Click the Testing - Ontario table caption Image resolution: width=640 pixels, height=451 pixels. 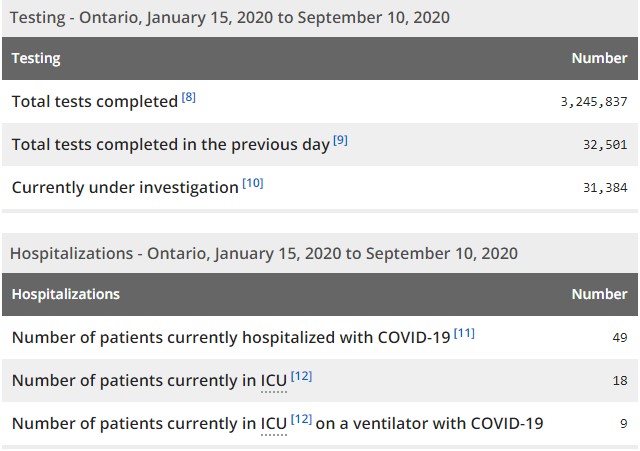230,18
